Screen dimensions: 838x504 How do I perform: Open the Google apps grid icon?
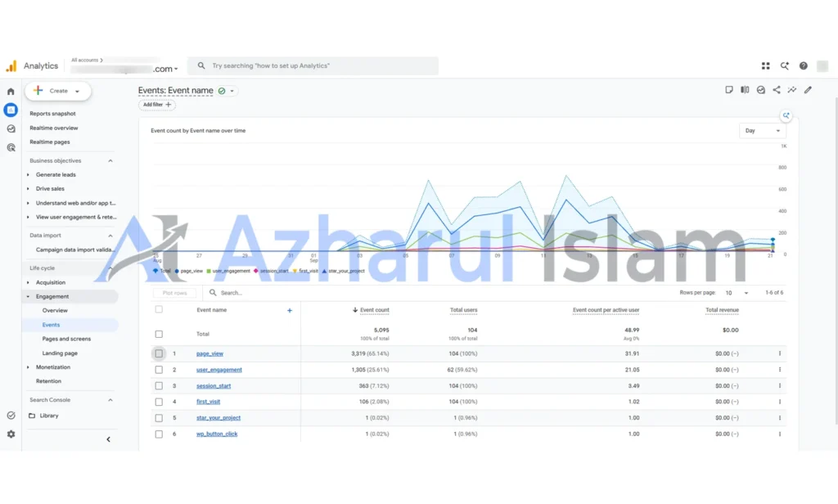click(x=766, y=65)
